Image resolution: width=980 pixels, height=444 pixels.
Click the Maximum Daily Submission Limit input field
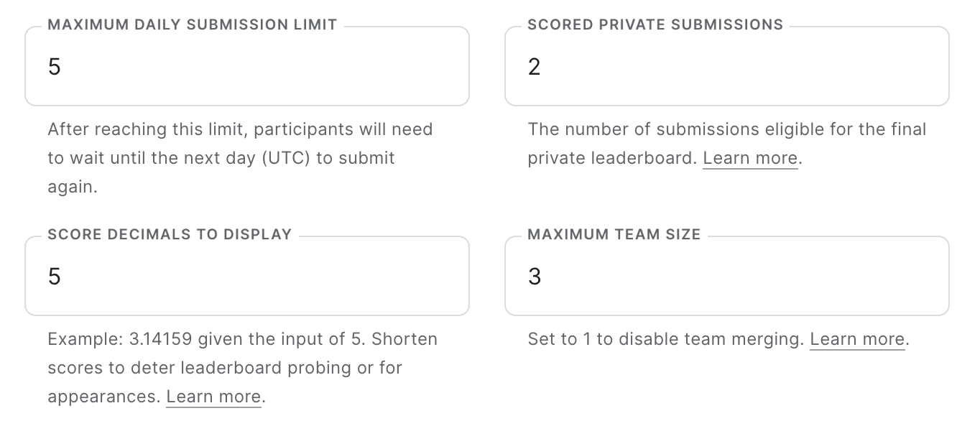coord(246,66)
